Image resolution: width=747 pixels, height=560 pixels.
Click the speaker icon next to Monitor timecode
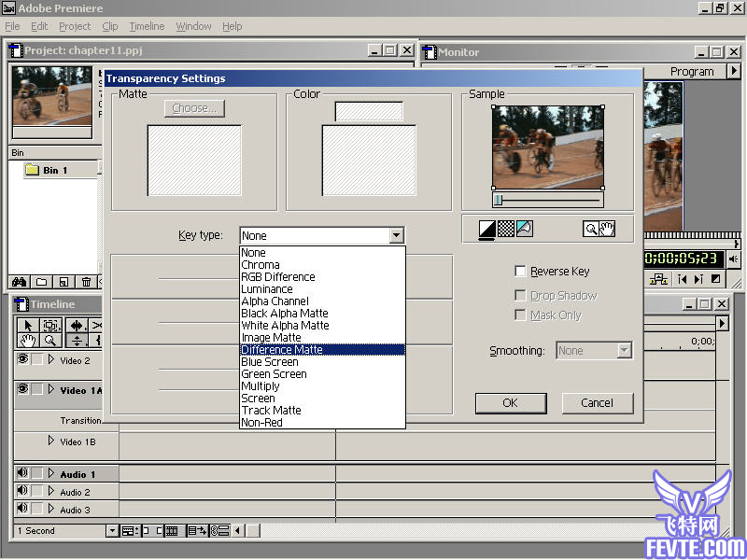[x=733, y=259]
